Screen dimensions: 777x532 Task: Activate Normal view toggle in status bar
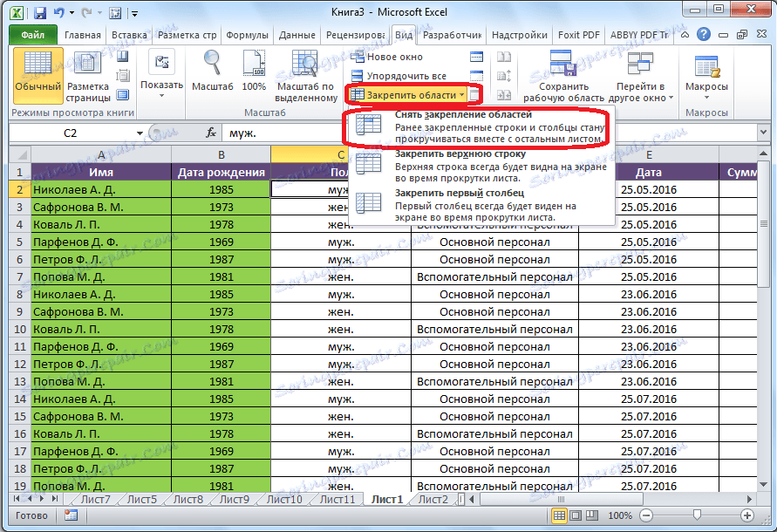559,516
